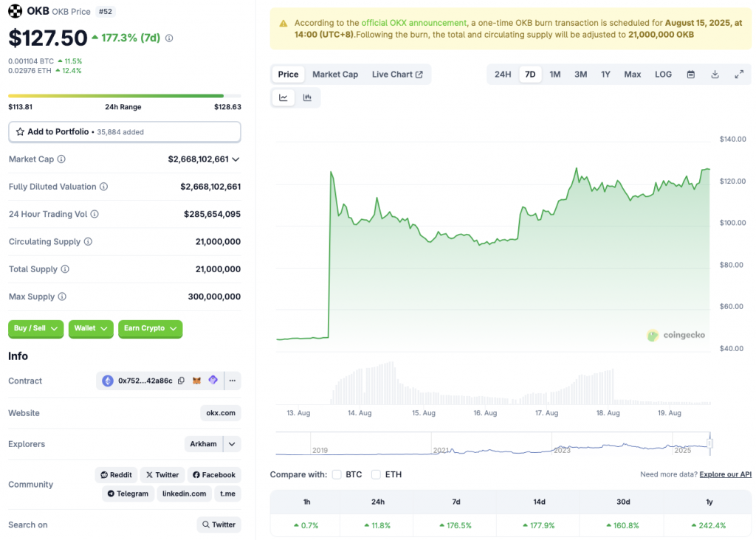Image resolution: width=756 pixels, height=540 pixels.
Task: Switch to candlestick chart view icon
Action: [x=307, y=98]
